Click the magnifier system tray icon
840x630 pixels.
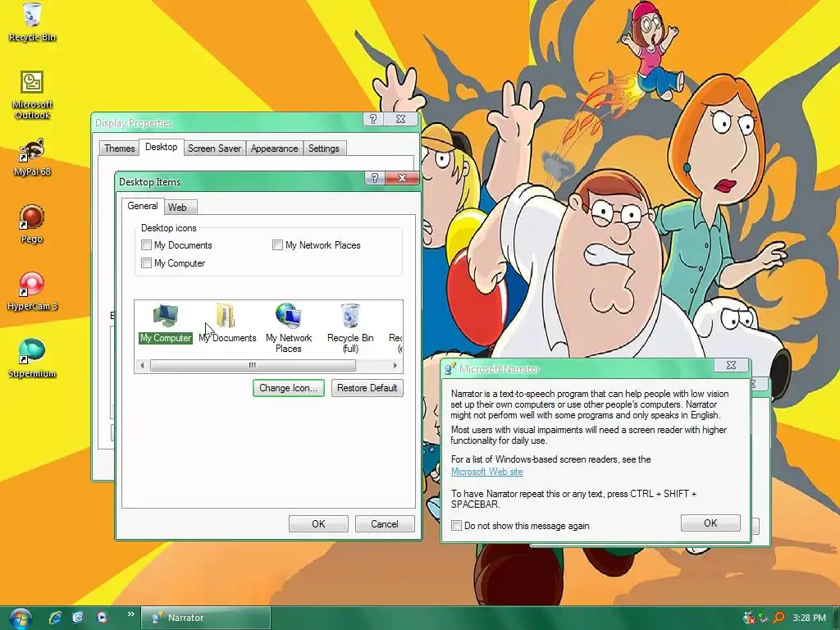(779, 618)
